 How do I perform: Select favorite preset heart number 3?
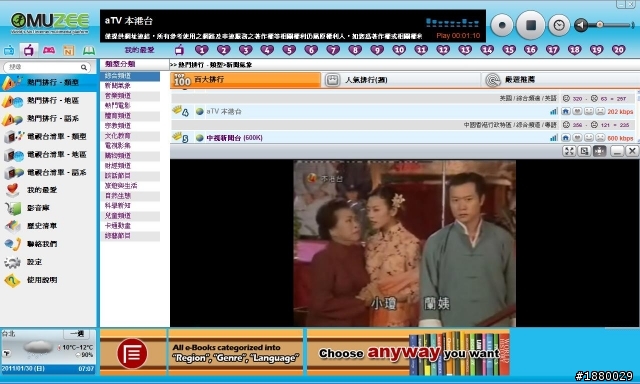(245, 50)
